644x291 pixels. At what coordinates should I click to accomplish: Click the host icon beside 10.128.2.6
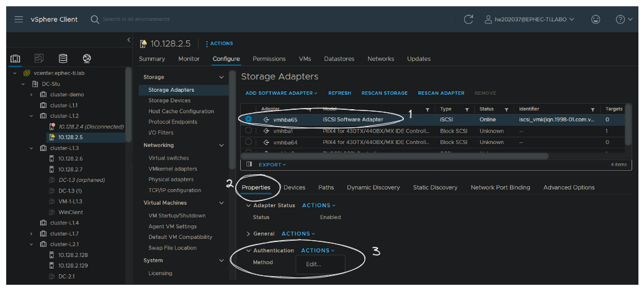[x=51, y=159]
